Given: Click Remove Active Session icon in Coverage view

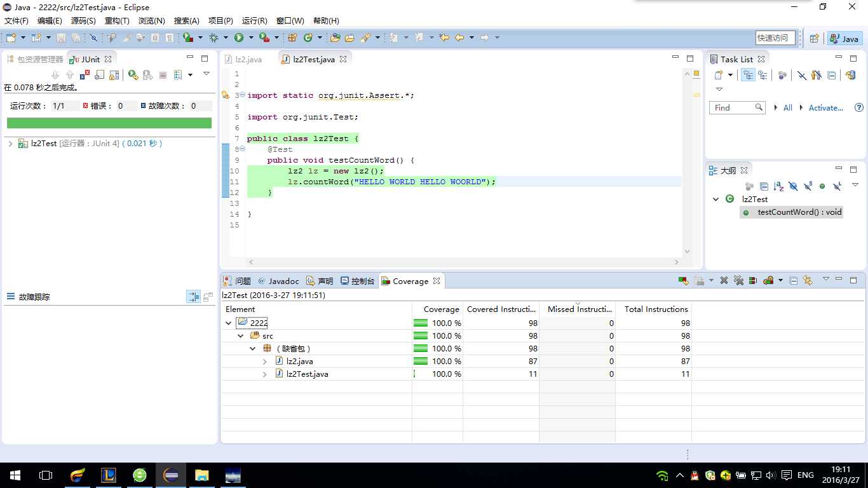Looking at the screenshot, I should click(724, 280).
